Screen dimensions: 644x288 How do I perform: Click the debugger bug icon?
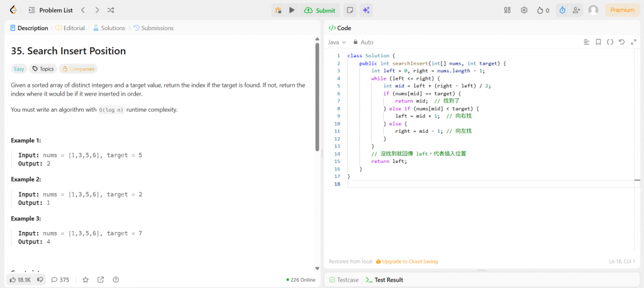pyautogui.click(x=279, y=10)
